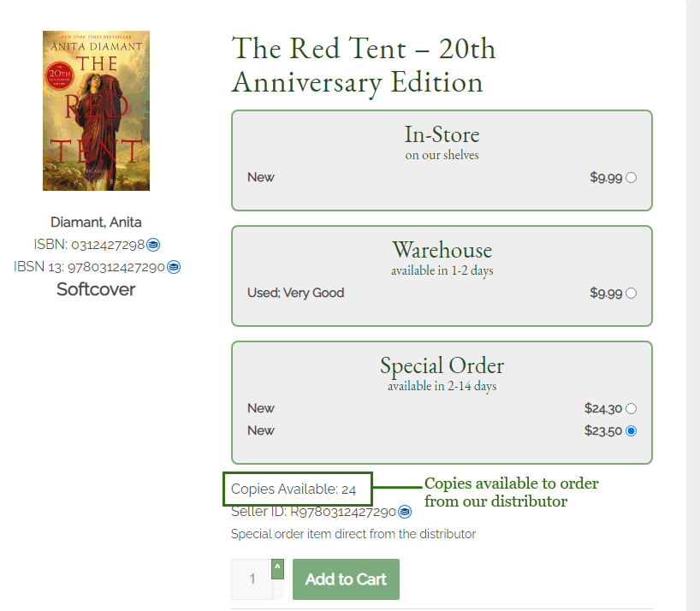
Task: Click the Special Order section heading
Action: pyautogui.click(x=442, y=365)
